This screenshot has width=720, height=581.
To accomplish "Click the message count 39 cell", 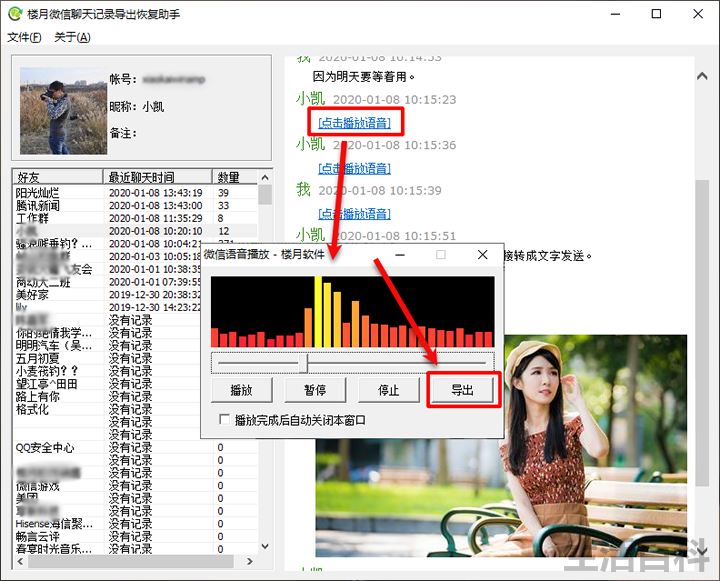I will click(224, 193).
